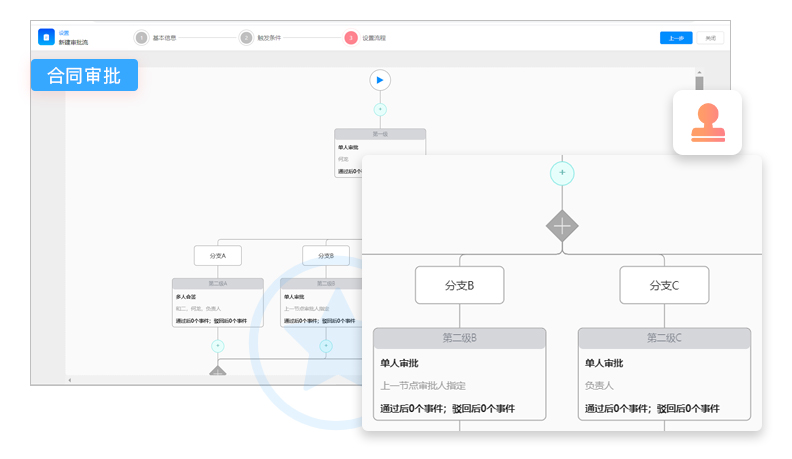Select step 1 基本信息
The width and height of the screenshot is (792, 459).
142,38
